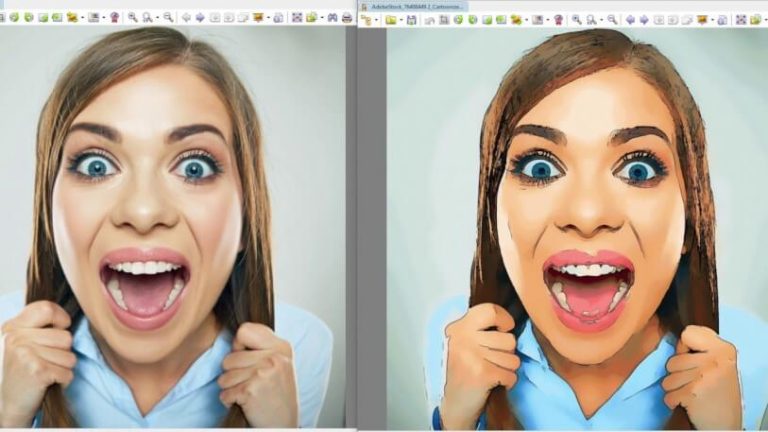
Task: Zoom in on the cartoonized image window
Action: coord(577,20)
